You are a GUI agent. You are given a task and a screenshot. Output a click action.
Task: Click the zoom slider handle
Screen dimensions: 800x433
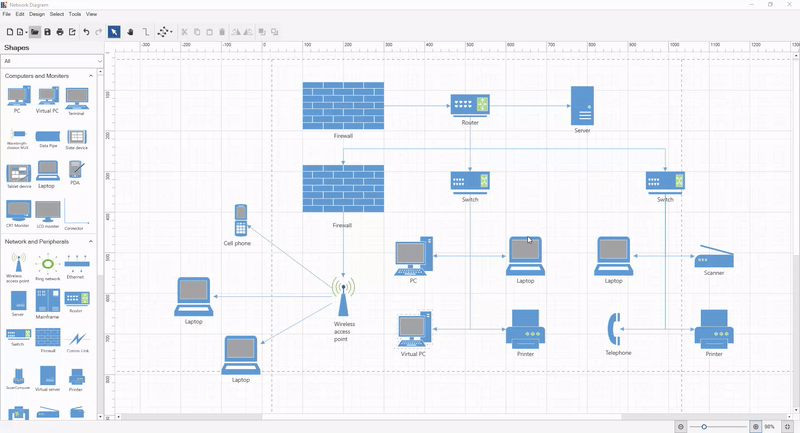point(704,427)
